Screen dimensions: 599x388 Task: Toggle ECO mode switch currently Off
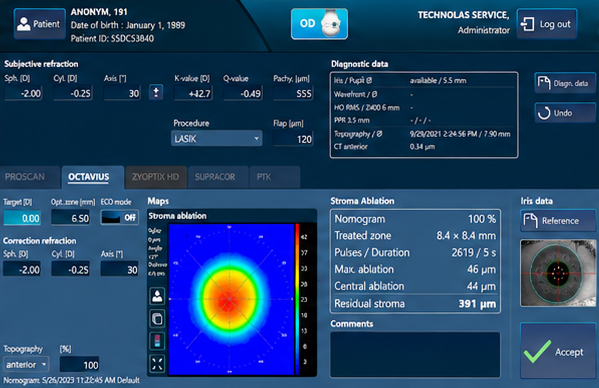[x=119, y=218]
